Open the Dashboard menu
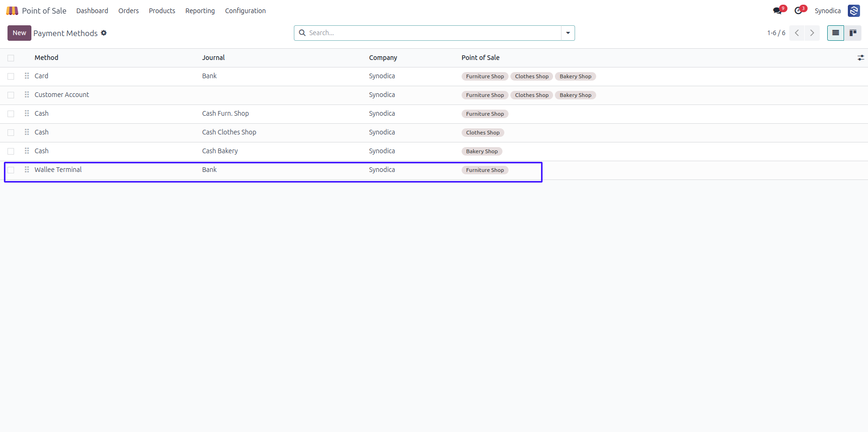This screenshot has width=868, height=432. pyautogui.click(x=92, y=11)
